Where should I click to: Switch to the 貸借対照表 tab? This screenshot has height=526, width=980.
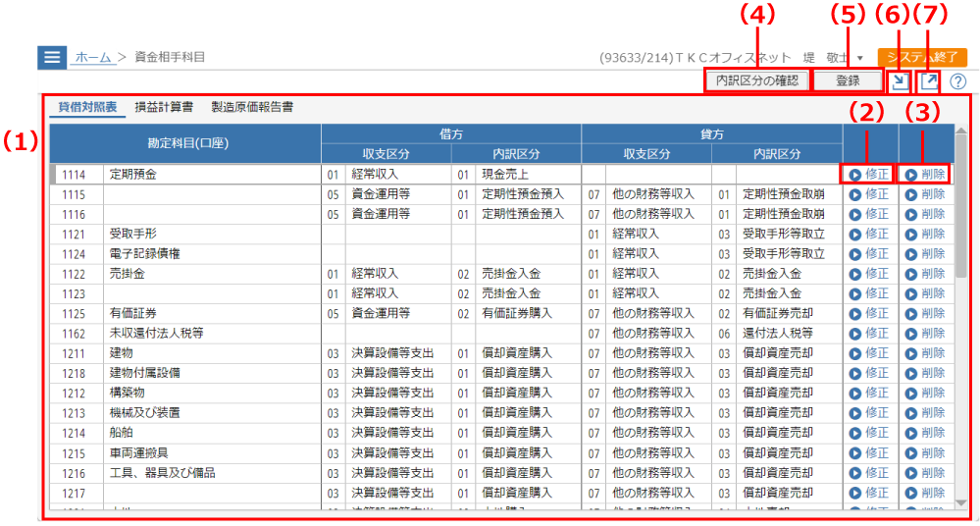[x=87, y=107]
